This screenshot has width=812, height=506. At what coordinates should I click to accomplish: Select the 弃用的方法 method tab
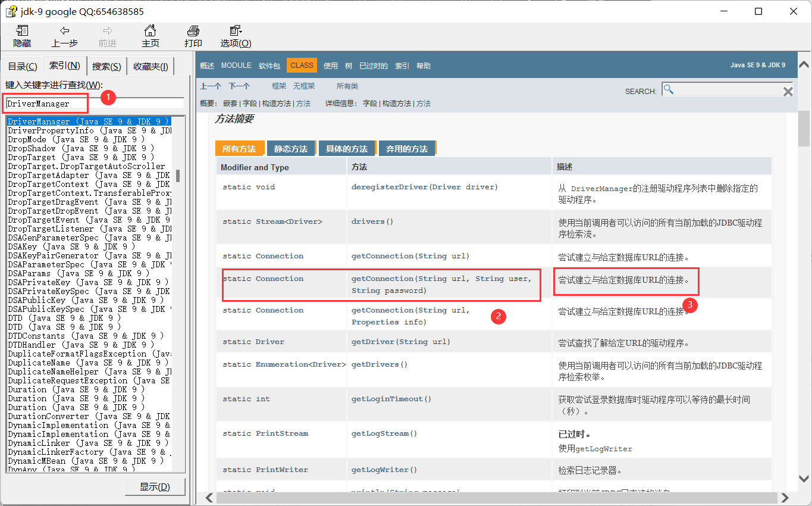(407, 149)
